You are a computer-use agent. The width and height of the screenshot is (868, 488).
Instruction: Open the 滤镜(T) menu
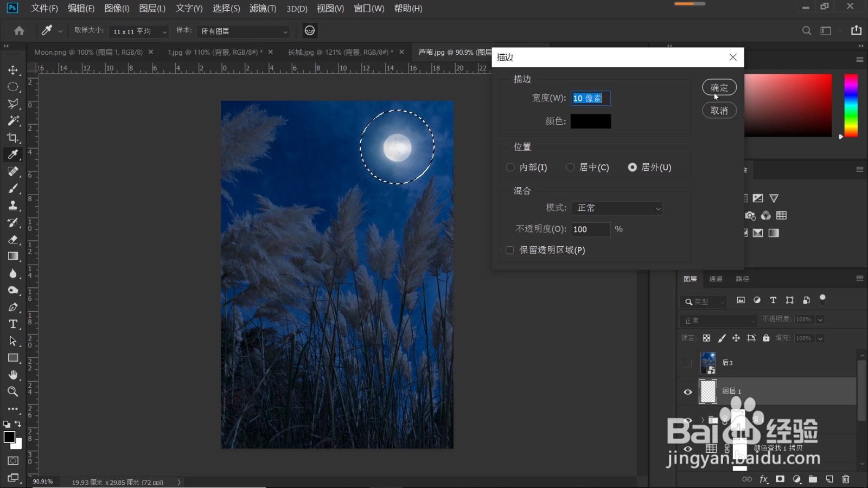[x=263, y=8]
